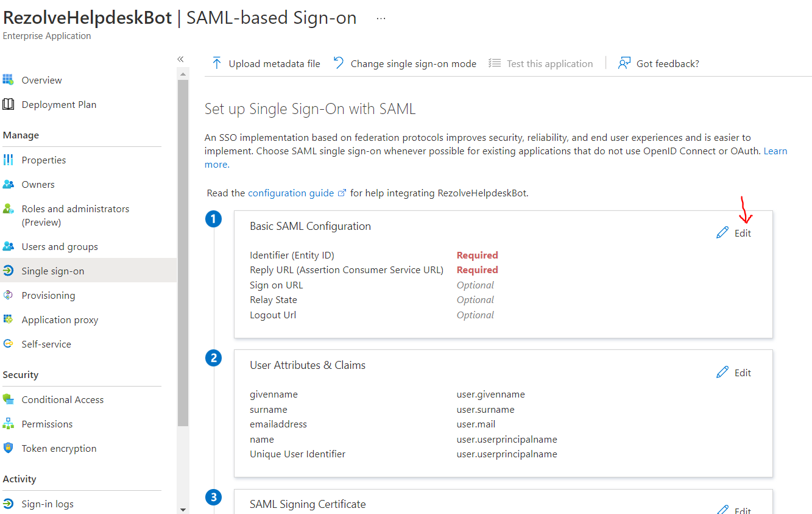Click external link icon beside configuration guide
This screenshot has height=514, width=812.
coord(342,193)
